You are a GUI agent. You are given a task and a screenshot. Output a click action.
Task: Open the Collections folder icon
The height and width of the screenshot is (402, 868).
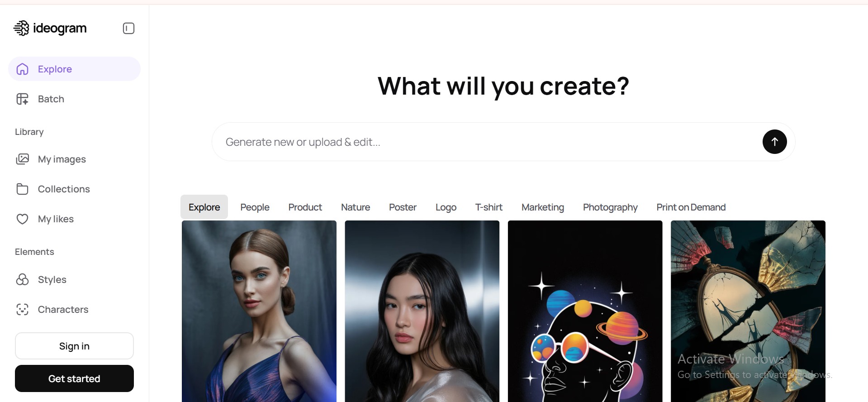22,189
